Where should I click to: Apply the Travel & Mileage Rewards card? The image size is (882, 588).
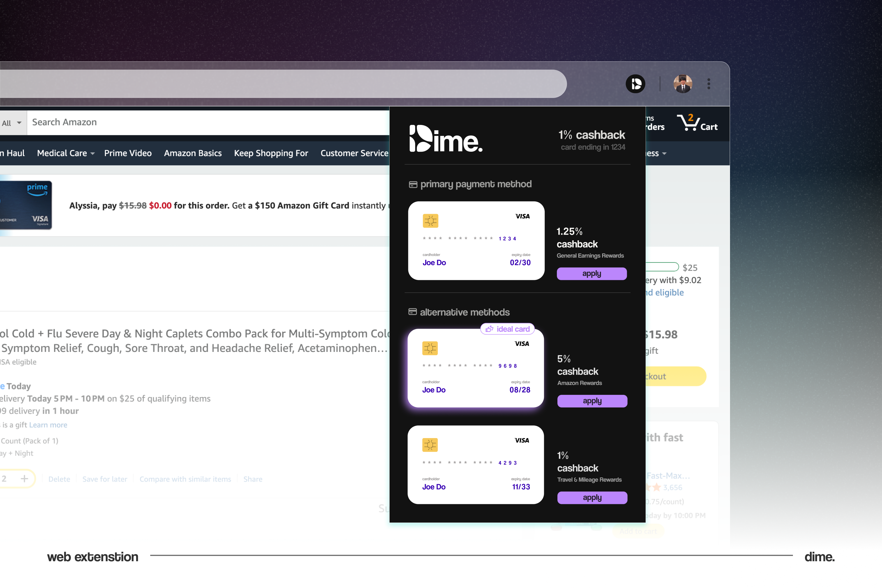[x=592, y=498]
